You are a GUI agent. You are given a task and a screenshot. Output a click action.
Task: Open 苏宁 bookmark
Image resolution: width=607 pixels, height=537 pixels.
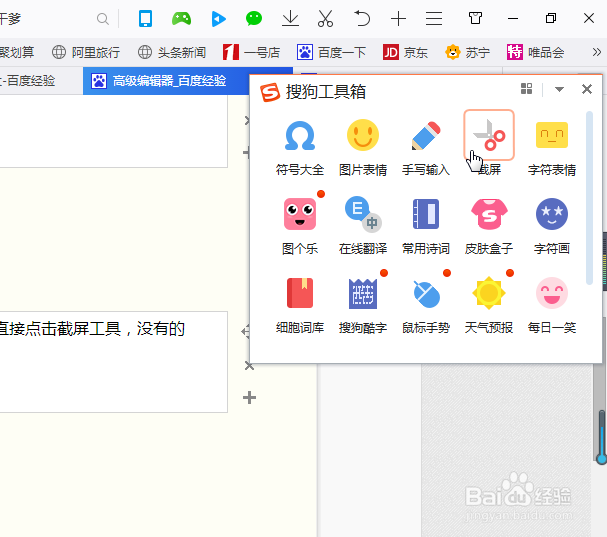tap(468, 52)
